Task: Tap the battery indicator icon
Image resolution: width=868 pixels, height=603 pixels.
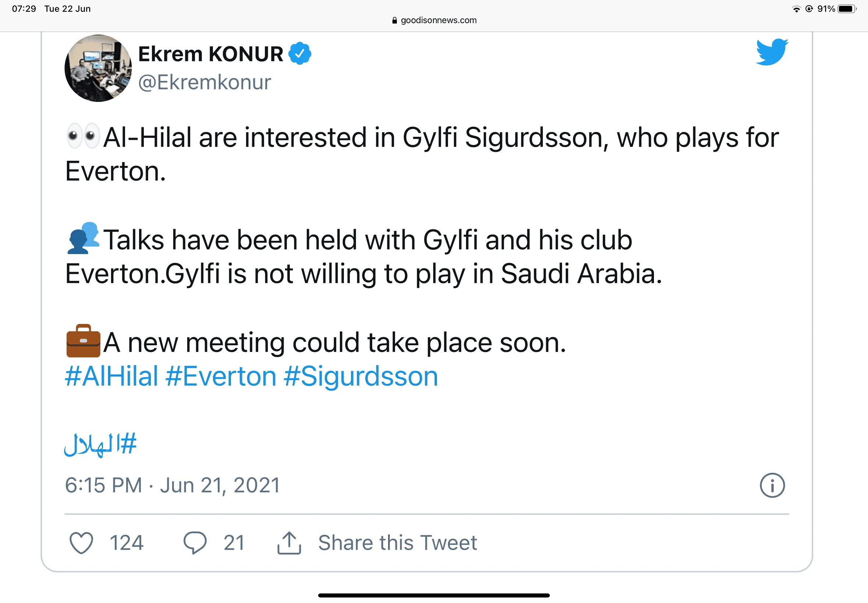Action: (x=846, y=9)
